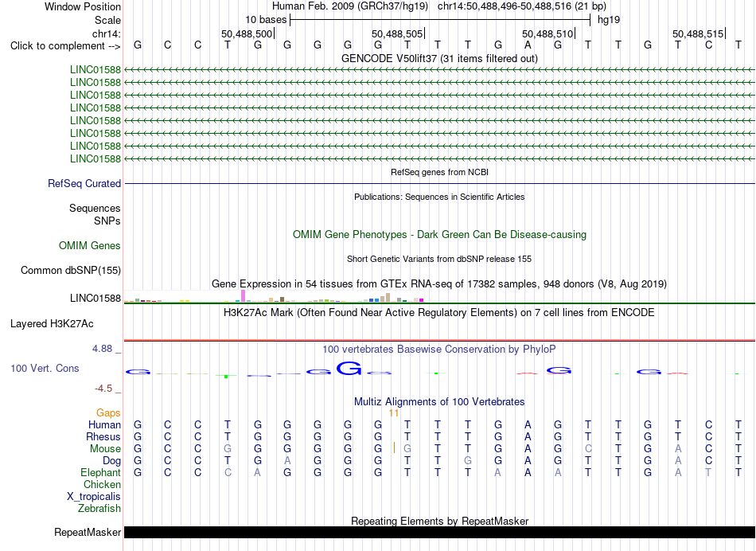Click the 'Scale' track label
The width and height of the screenshot is (756, 551).
coord(107,20)
